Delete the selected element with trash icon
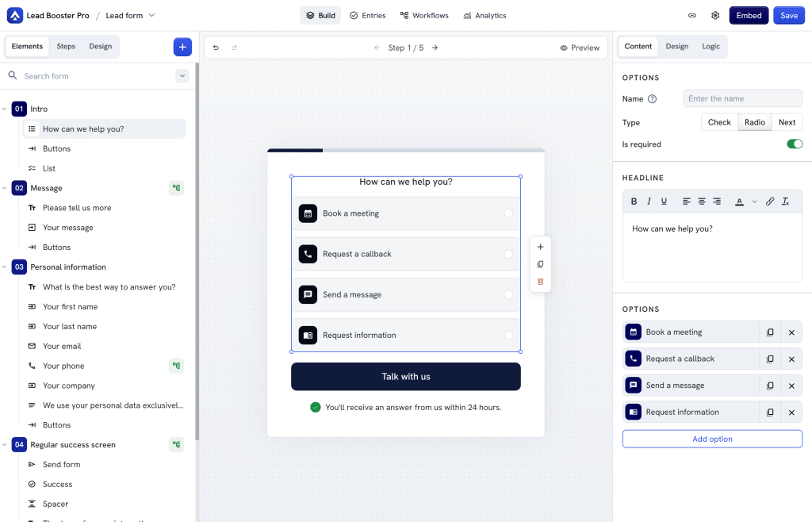The width and height of the screenshot is (812, 522). coord(540,282)
